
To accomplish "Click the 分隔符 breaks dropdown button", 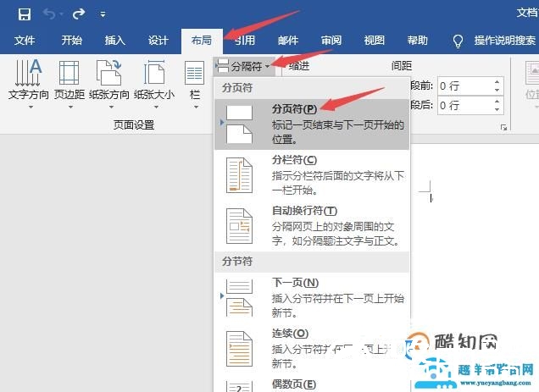I will tap(244, 66).
